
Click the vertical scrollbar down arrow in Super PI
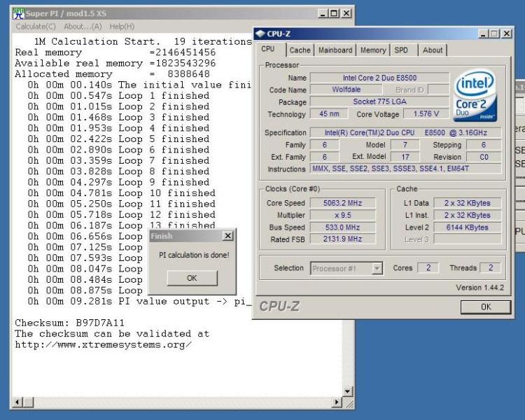click(347, 391)
